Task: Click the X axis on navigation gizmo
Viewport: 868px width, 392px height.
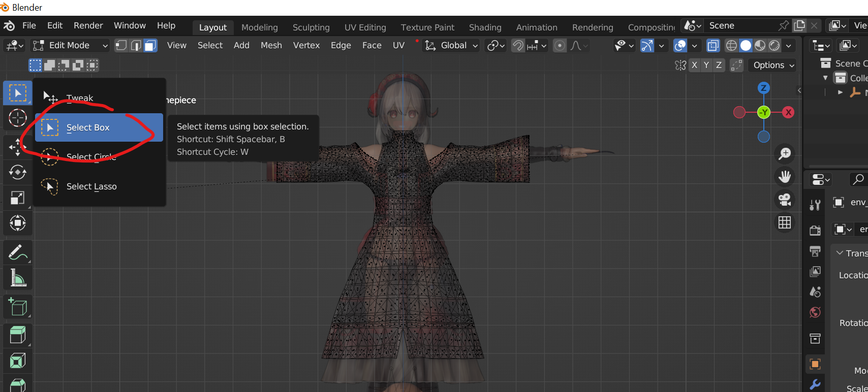Action: pyautogui.click(x=788, y=112)
